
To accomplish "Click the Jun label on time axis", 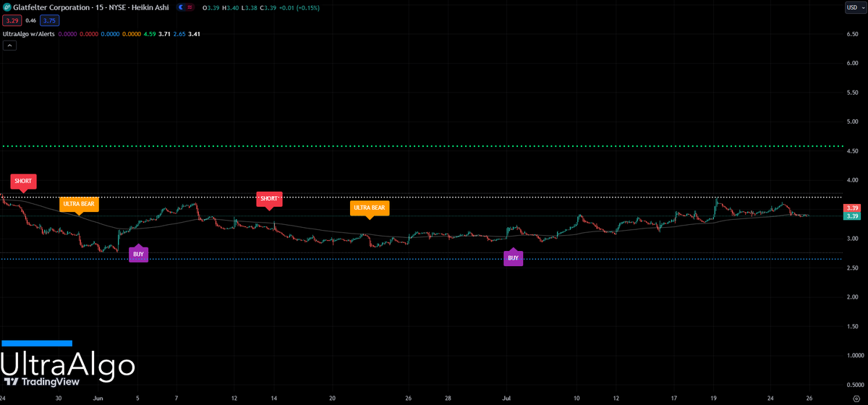I will coord(98,398).
